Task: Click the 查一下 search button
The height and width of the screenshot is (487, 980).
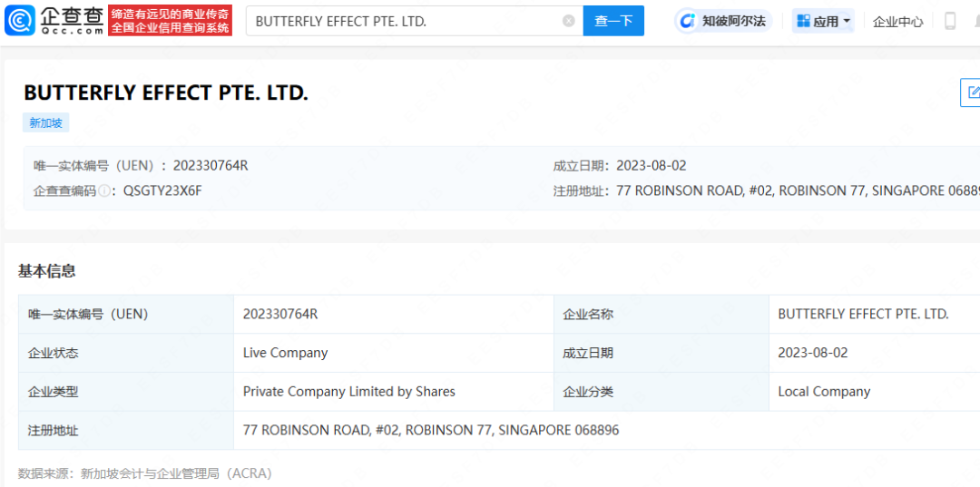Action: pyautogui.click(x=613, y=21)
